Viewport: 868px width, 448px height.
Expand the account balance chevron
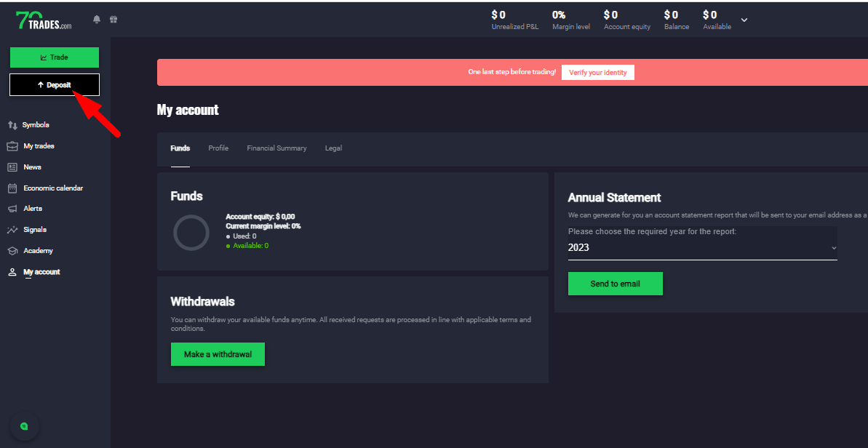pyautogui.click(x=744, y=20)
